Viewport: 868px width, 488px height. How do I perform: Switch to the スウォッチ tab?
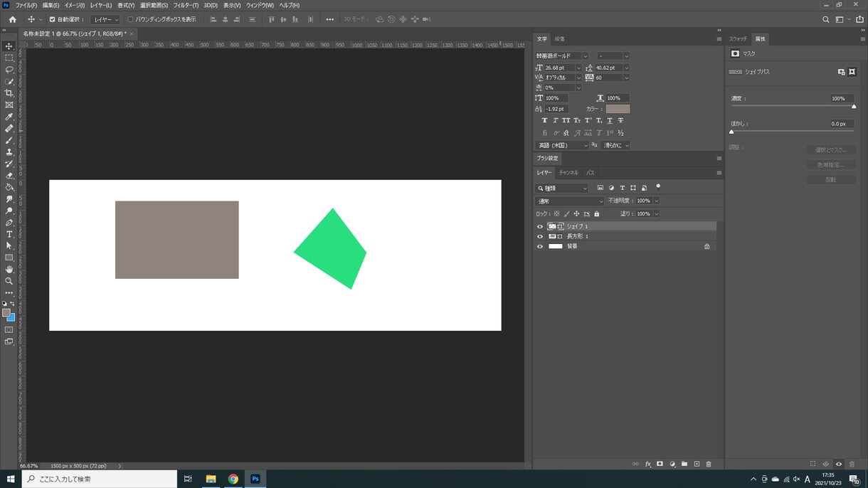pos(738,39)
